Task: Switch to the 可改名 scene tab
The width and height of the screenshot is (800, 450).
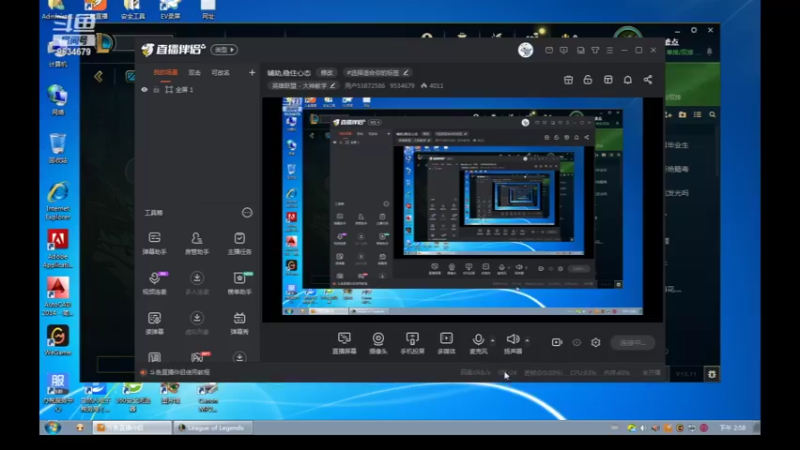Action: pyautogui.click(x=220, y=73)
